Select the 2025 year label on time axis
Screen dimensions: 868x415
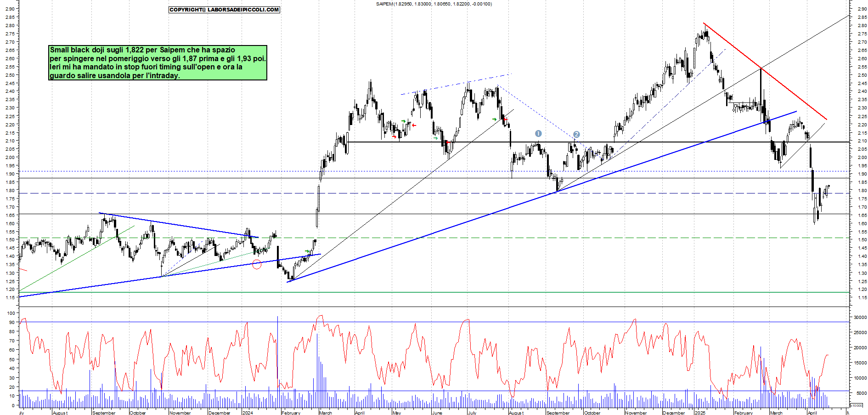click(700, 413)
